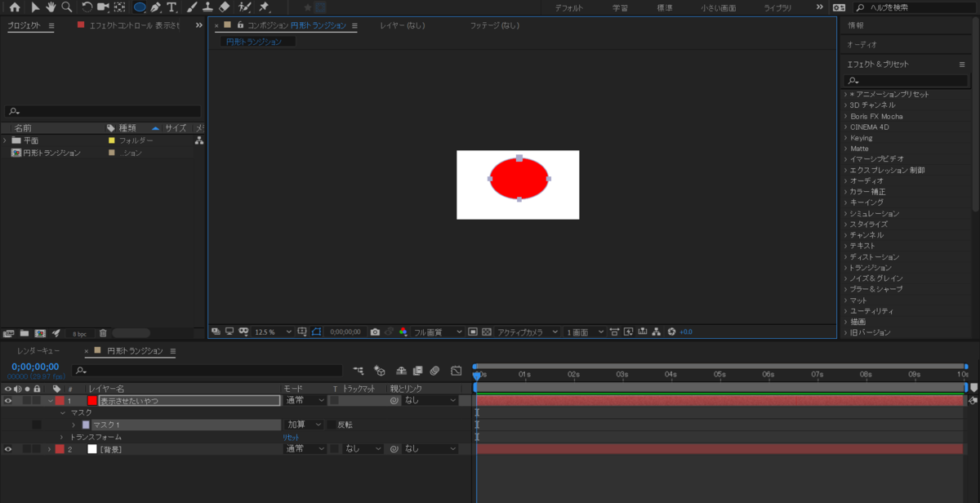Click the reset exposure icon
Viewport: 980px width, 503px height.
click(x=672, y=332)
